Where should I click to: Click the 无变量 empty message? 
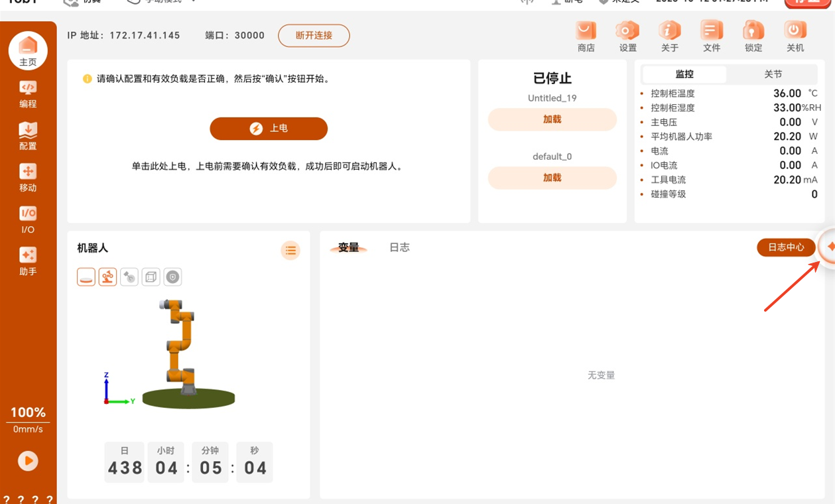click(x=602, y=375)
